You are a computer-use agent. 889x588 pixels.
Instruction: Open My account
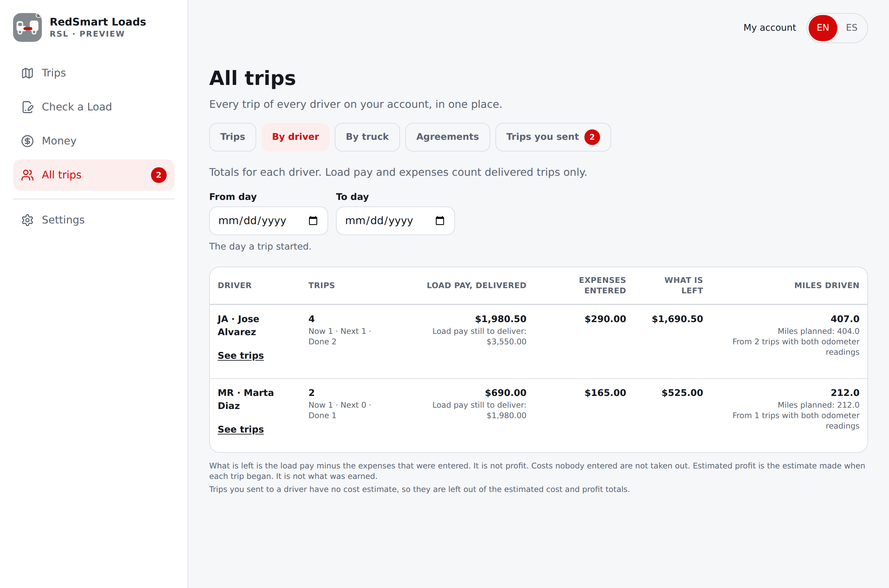coord(770,28)
